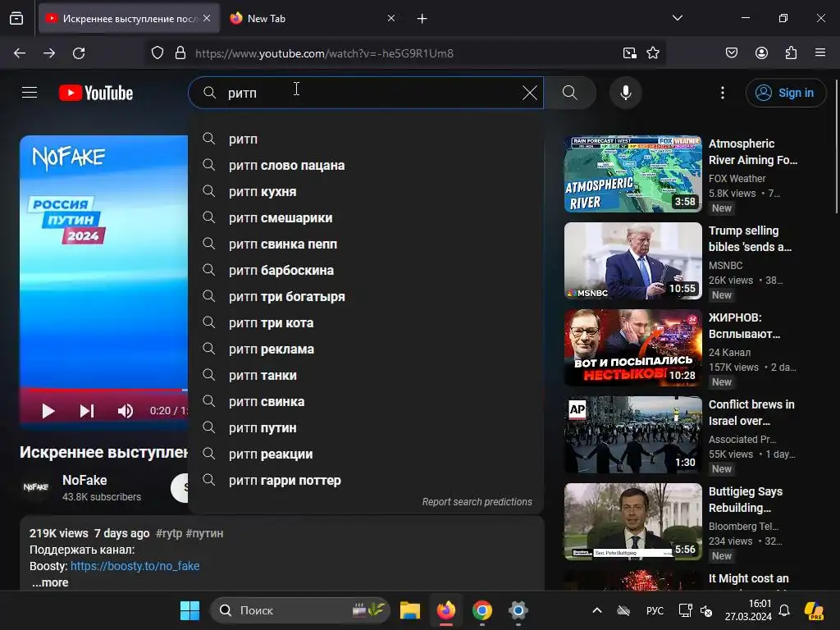The width and height of the screenshot is (840, 630).
Task: Click the #rytp hashtag
Action: (168, 533)
